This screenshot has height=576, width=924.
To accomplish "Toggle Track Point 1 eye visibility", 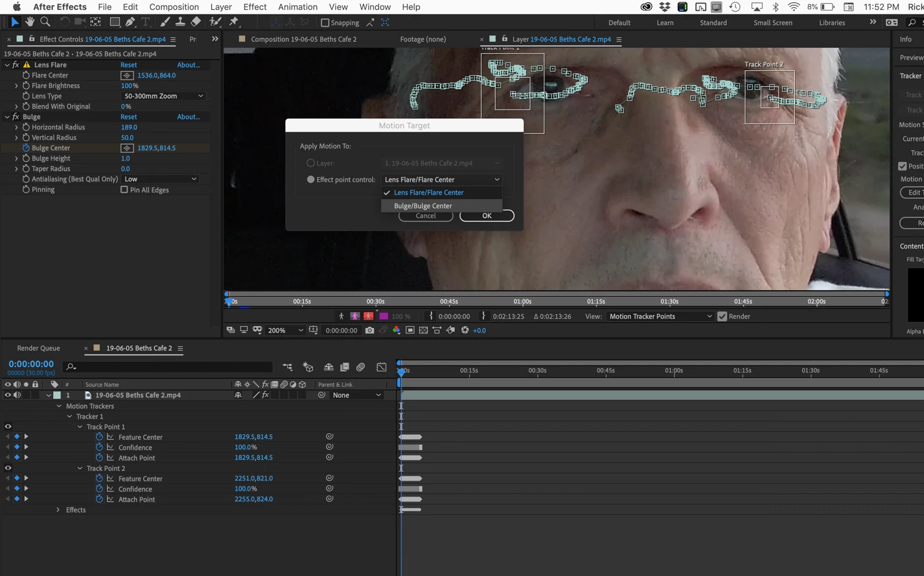I will (8, 427).
